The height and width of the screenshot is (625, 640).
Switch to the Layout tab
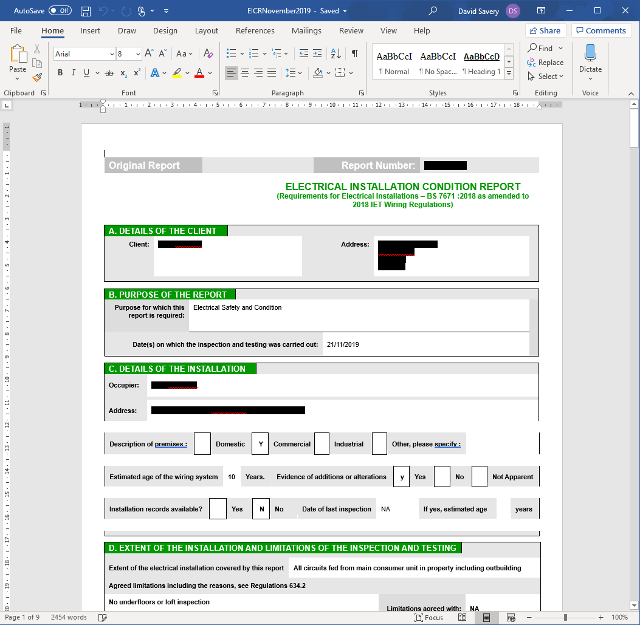tap(206, 31)
